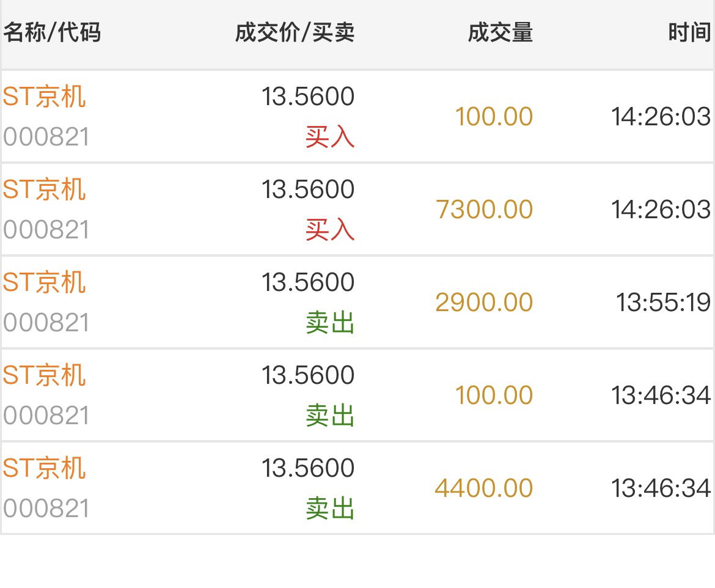Select time 13:46:34 in the 4400.00 row
The width and height of the screenshot is (715, 588).
[x=661, y=488]
